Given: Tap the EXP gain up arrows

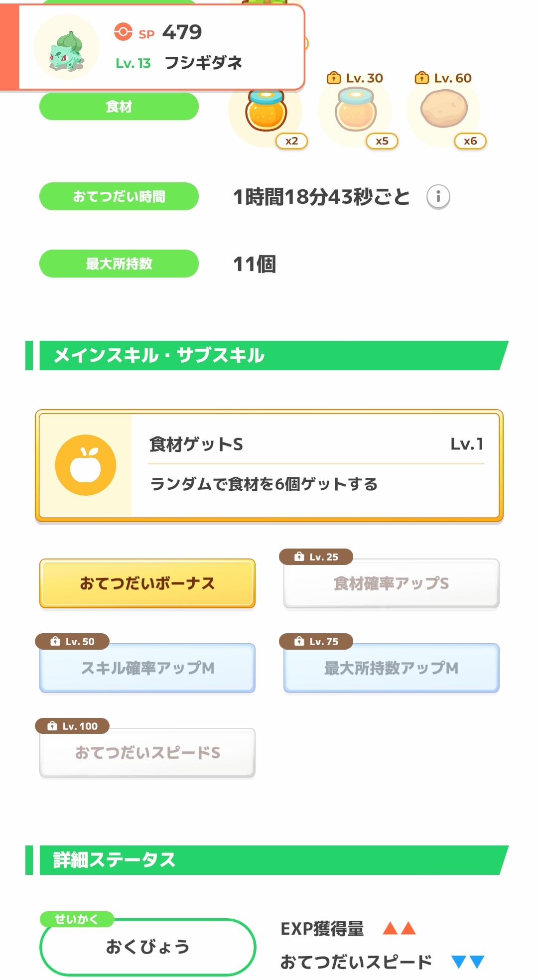Looking at the screenshot, I should [x=399, y=928].
